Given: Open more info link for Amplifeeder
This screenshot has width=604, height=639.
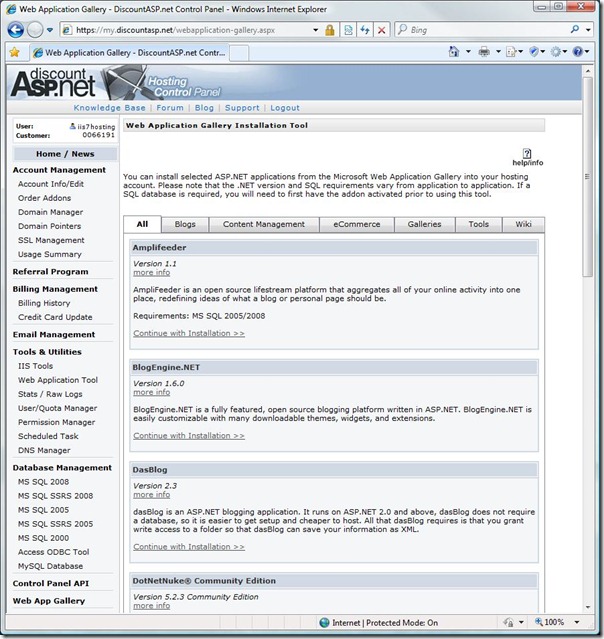Looking at the screenshot, I should (x=152, y=273).
